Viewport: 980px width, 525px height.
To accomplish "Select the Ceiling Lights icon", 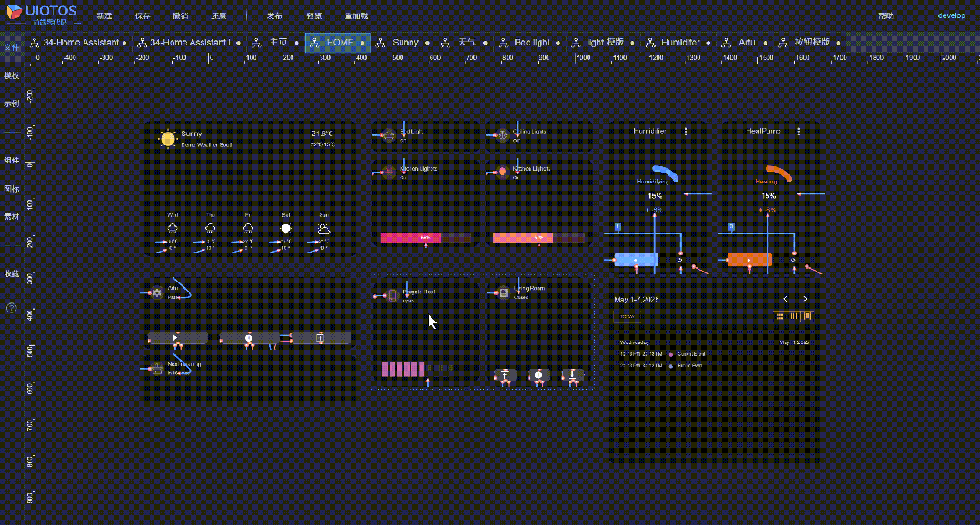I will click(x=502, y=134).
